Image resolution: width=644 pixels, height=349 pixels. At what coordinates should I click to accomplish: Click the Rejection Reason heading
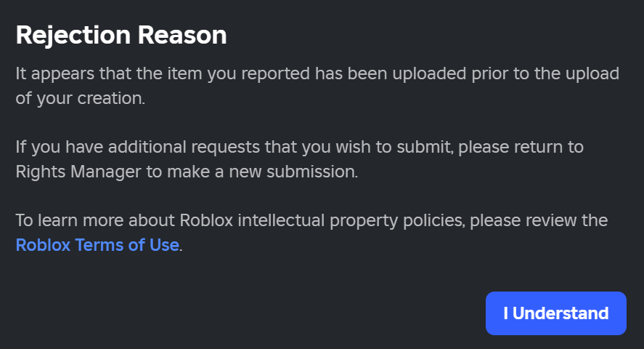pos(121,35)
